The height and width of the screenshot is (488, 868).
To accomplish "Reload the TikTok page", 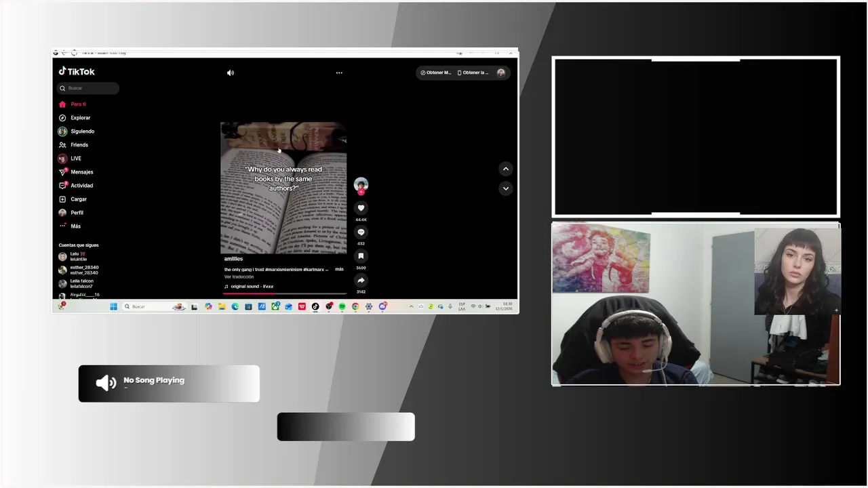I will tap(74, 52).
